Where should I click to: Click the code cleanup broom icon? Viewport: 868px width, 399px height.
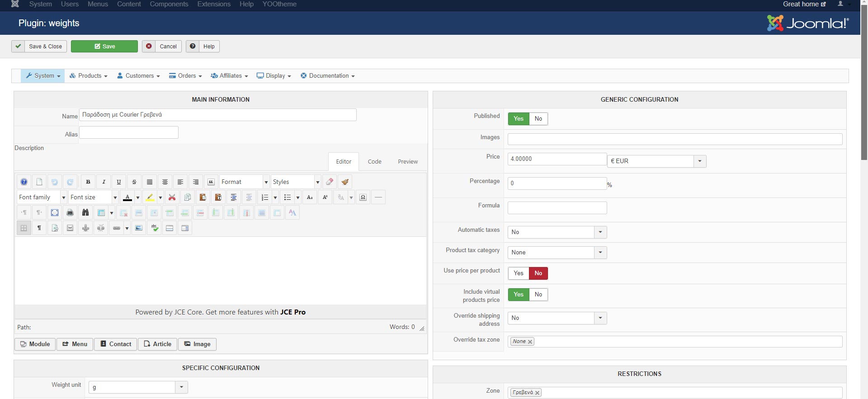point(345,182)
